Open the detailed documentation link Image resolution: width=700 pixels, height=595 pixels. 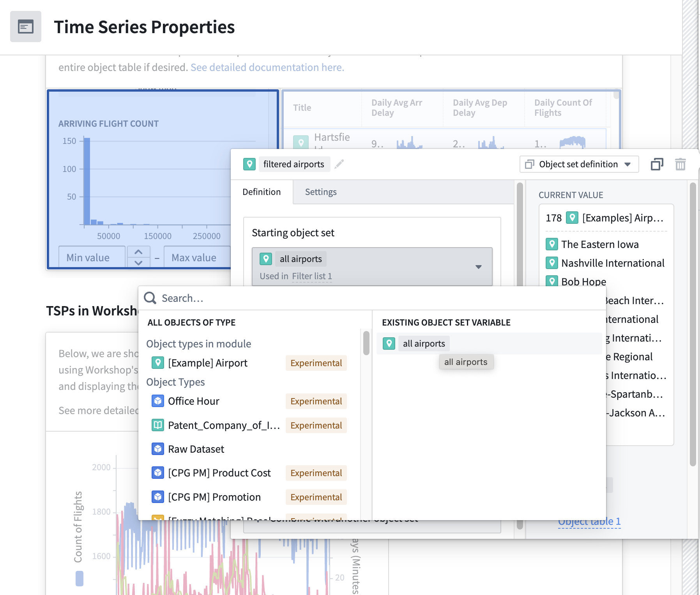[x=267, y=67]
